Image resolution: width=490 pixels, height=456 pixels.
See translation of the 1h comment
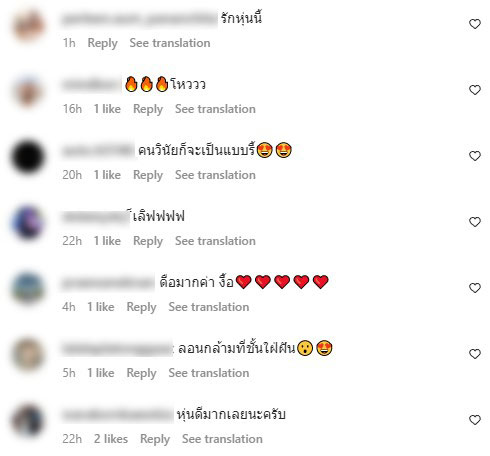pos(170,43)
